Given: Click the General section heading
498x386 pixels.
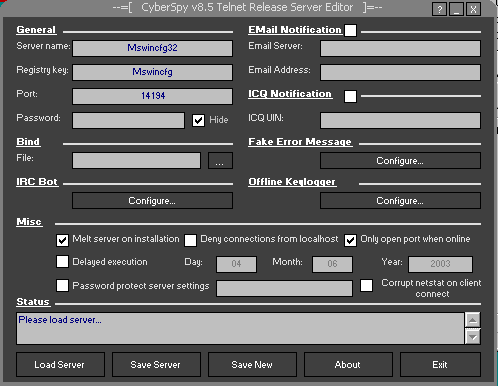Looking at the screenshot, I should click(36, 30).
